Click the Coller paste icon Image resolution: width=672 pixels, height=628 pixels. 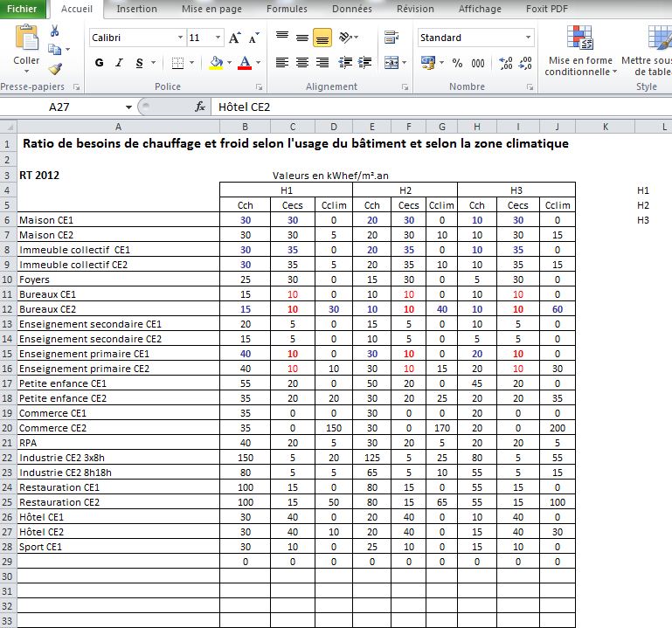pos(26,38)
